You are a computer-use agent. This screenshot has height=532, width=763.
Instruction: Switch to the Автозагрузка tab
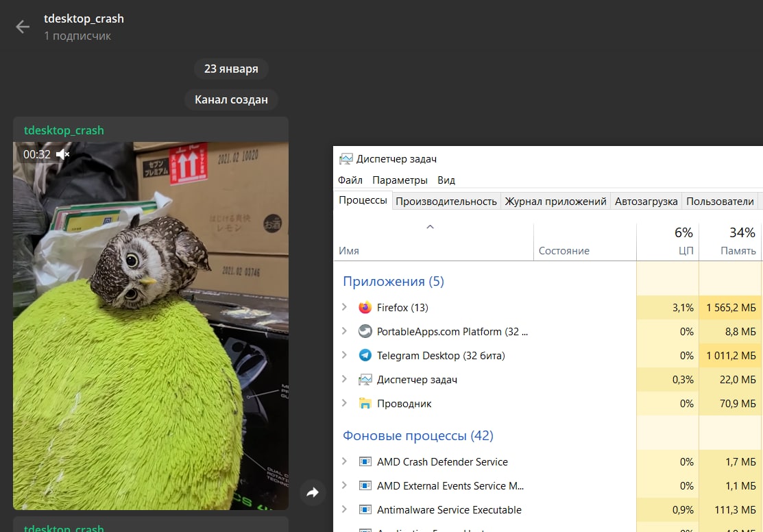[x=646, y=202]
